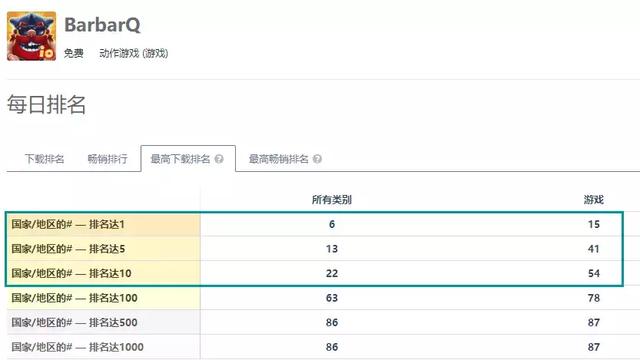Select the 最高下载排名 tab
This screenshot has width=640, height=360.
tap(180, 159)
